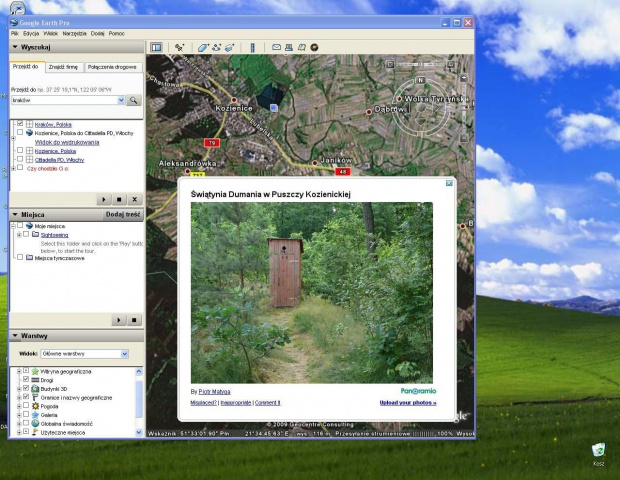Viewport: 620px width, 480px height.
Task: Uncheck the Drogi layer checkbox
Action: (x=26, y=379)
